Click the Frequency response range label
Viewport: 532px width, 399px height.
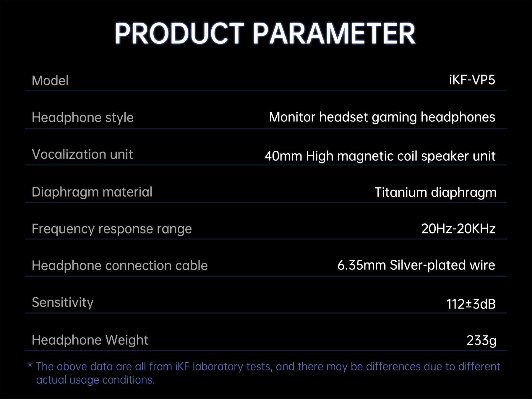112,229
